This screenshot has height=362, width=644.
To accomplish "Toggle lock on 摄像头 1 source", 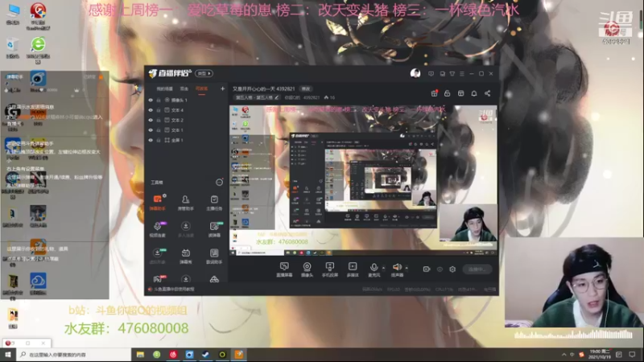I will [x=159, y=100].
